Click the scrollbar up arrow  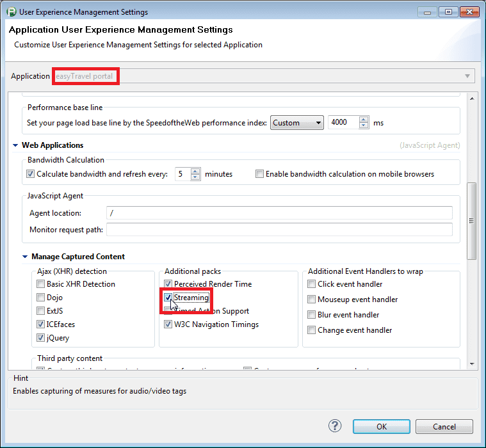pos(472,99)
